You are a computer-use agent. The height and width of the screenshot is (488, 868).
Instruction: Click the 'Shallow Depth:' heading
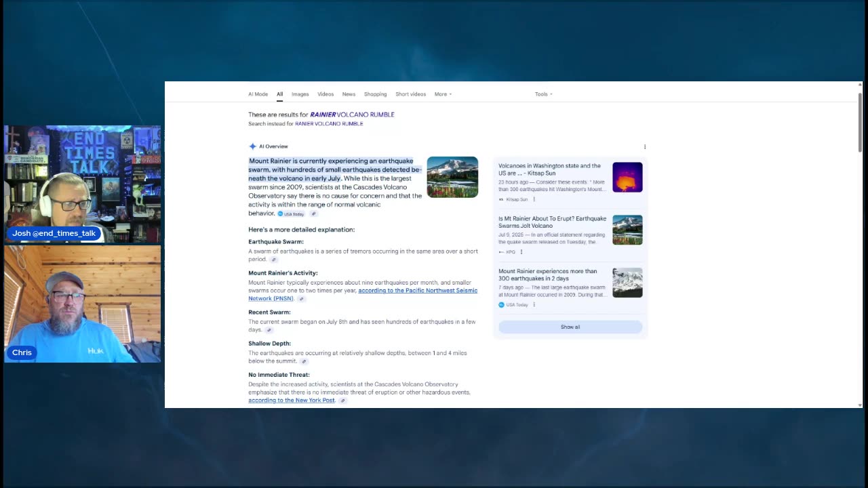(269, 344)
